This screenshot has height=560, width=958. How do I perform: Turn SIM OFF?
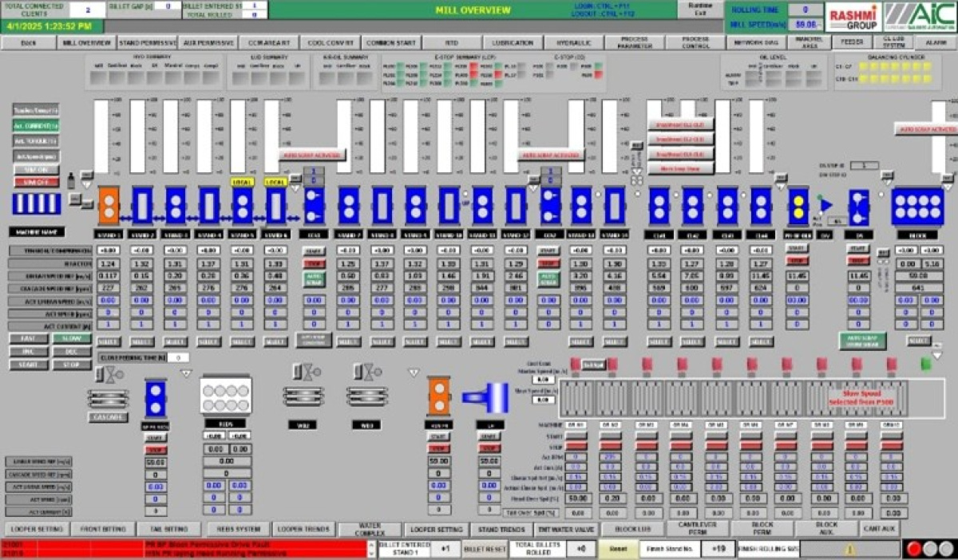tap(35, 183)
